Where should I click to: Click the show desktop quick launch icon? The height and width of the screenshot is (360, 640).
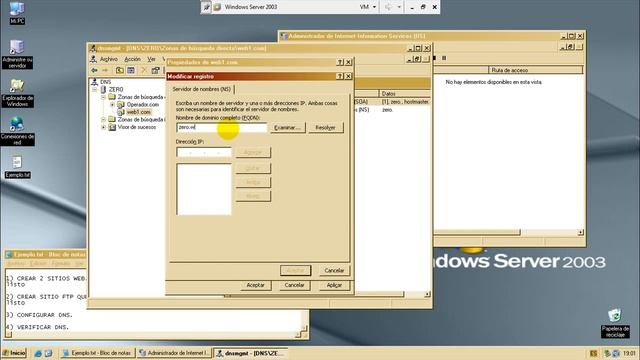48,353
